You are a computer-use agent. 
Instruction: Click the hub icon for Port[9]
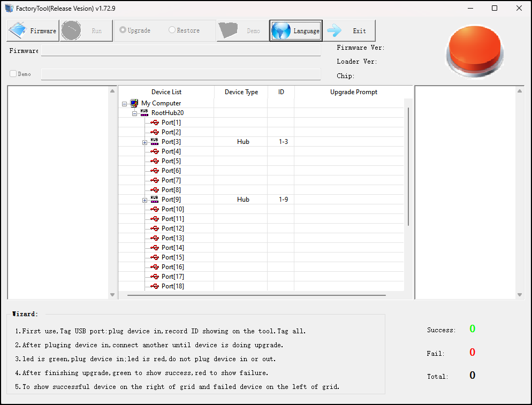154,199
